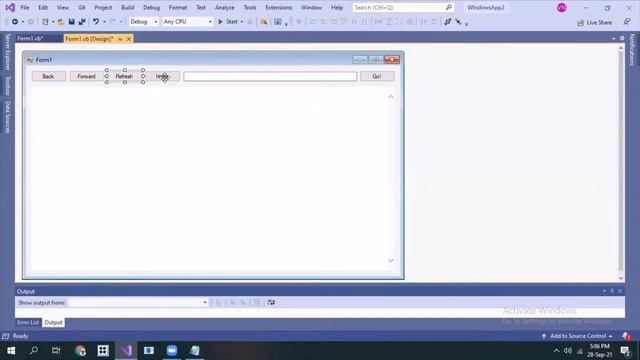Open the Analyze menu
This screenshot has height=360, width=640.
(x=225, y=7)
